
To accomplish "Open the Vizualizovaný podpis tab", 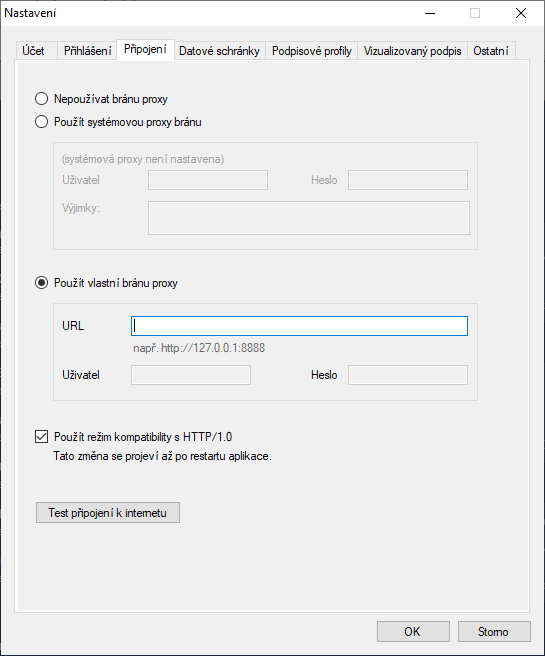I will [412, 51].
